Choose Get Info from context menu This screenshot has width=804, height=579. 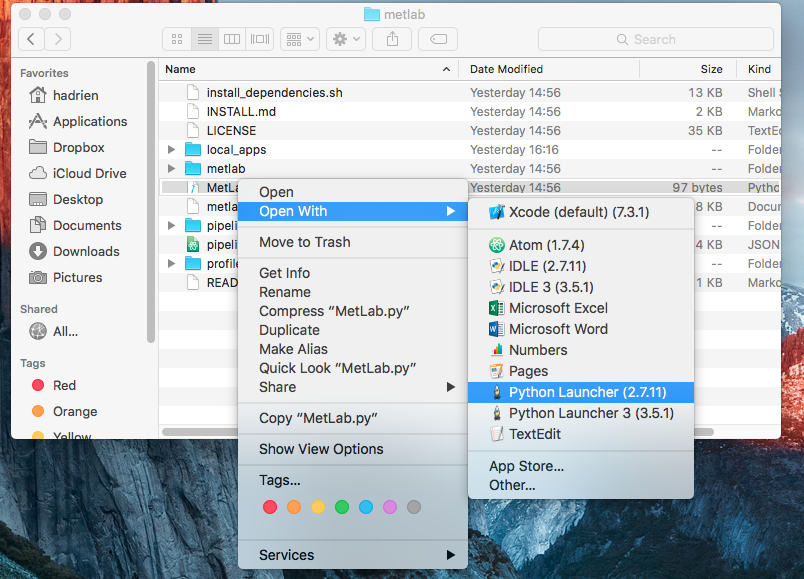click(x=353, y=273)
